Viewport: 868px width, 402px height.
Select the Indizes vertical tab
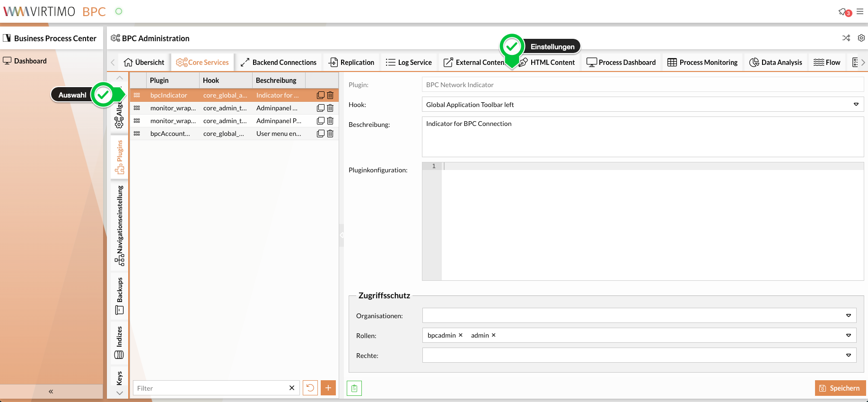[119, 343]
